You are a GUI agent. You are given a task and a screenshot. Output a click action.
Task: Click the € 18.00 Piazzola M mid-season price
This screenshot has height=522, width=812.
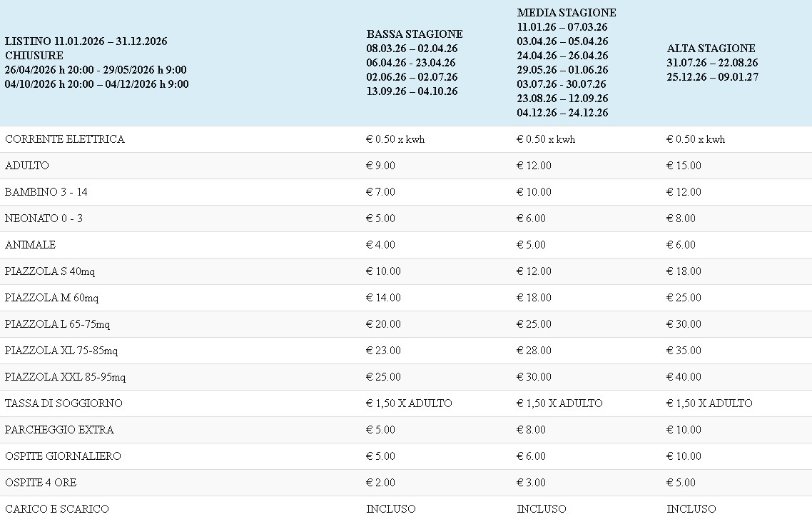pyautogui.click(x=534, y=298)
